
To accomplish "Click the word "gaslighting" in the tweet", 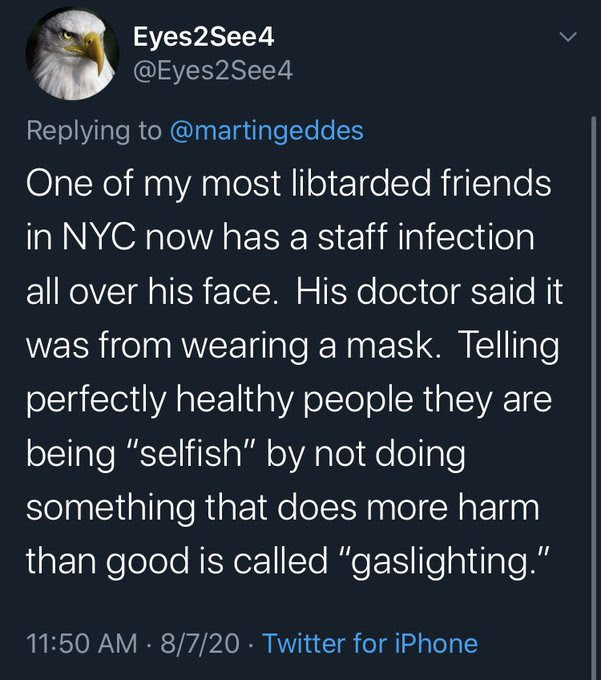I will point(439,562).
